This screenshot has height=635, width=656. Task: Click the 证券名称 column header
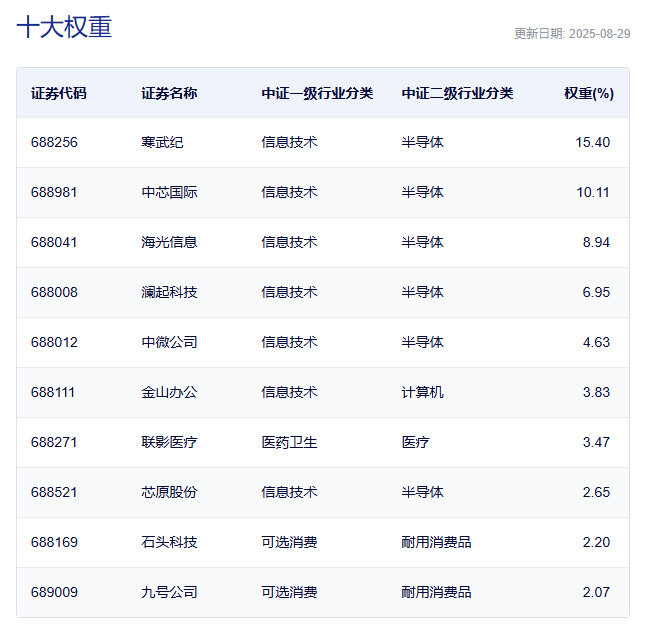click(169, 93)
